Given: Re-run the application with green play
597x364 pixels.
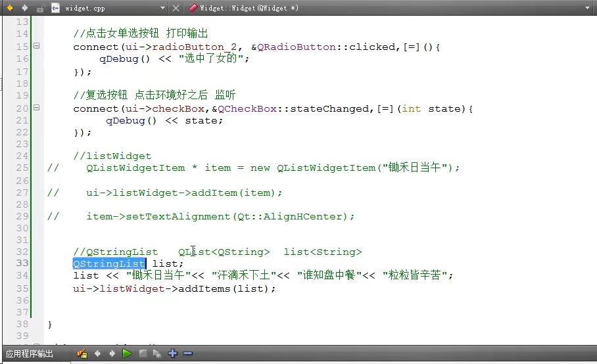Looking at the screenshot, I should tap(127, 353).
